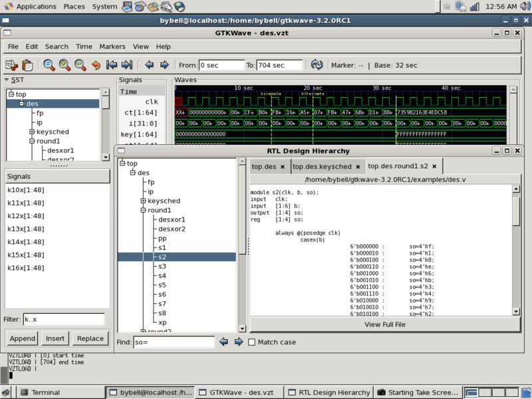Click the Replace button
Screen dimensions: 532x399
pos(90,338)
